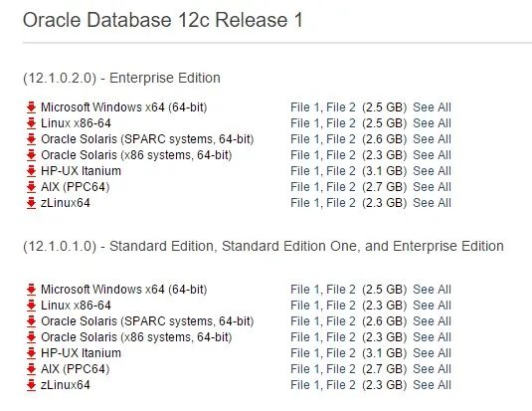
Task: Open File 2 for Linux x86-64 Enterprise Edition
Action: click(x=341, y=123)
